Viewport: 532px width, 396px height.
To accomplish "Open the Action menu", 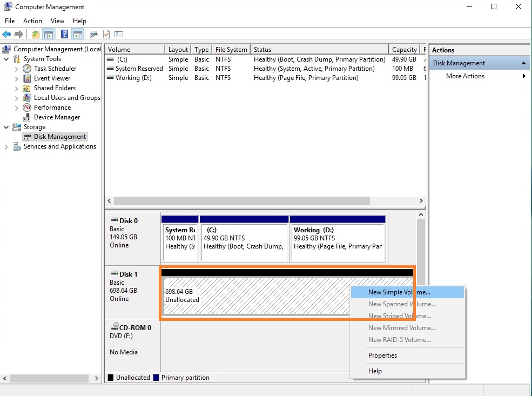I will pyautogui.click(x=32, y=21).
